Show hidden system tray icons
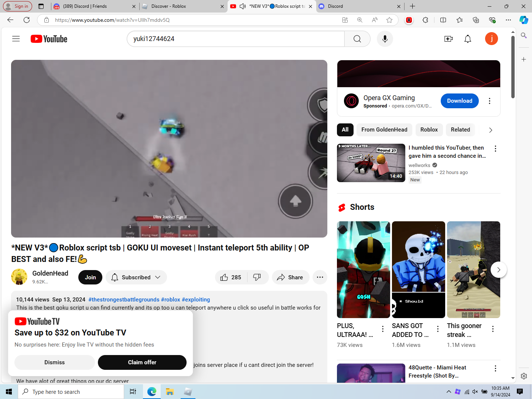This screenshot has height=399, width=532. click(449, 392)
